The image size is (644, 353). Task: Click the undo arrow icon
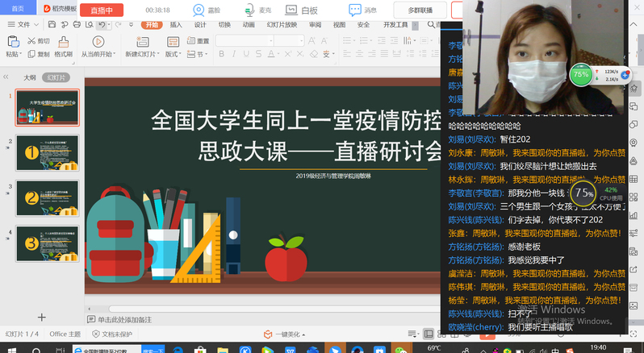click(x=101, y=25)
